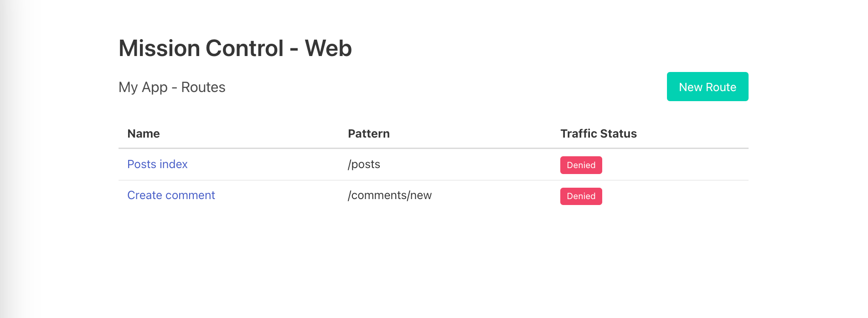
Task: Click the words Mission Control in the heading
Action: point(201,48)
